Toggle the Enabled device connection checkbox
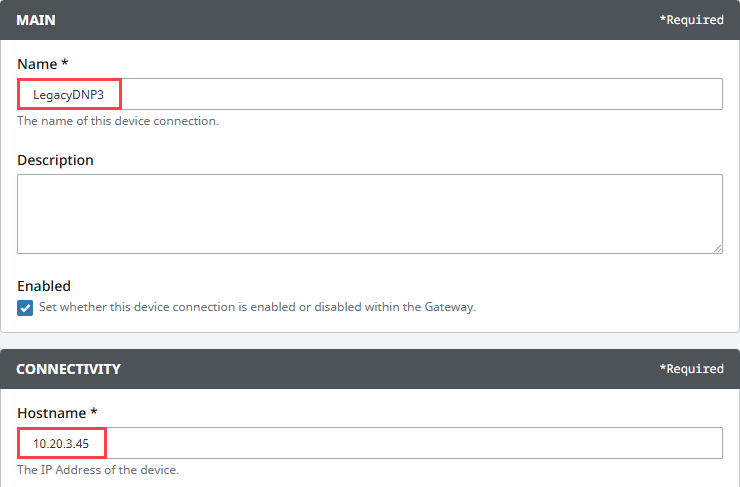The width and height of the screenshot is (740, 487). 25,308
